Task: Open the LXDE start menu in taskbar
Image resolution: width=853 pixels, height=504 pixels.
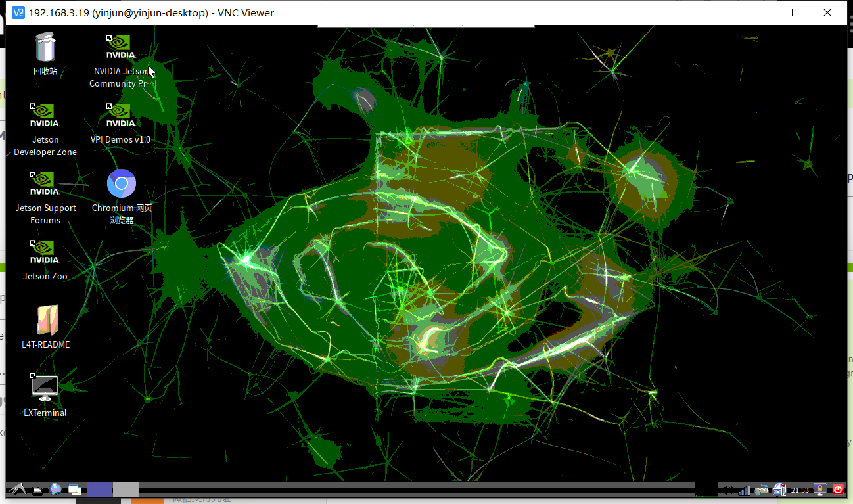Action: pyautogui.click(x=16, y=489)
